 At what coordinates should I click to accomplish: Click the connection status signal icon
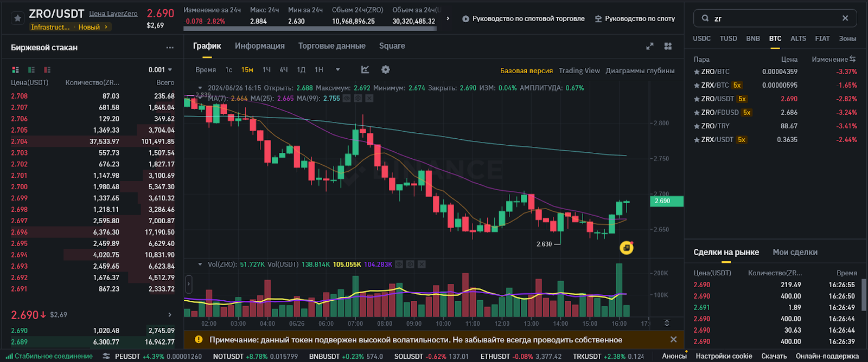click(10, 356)
